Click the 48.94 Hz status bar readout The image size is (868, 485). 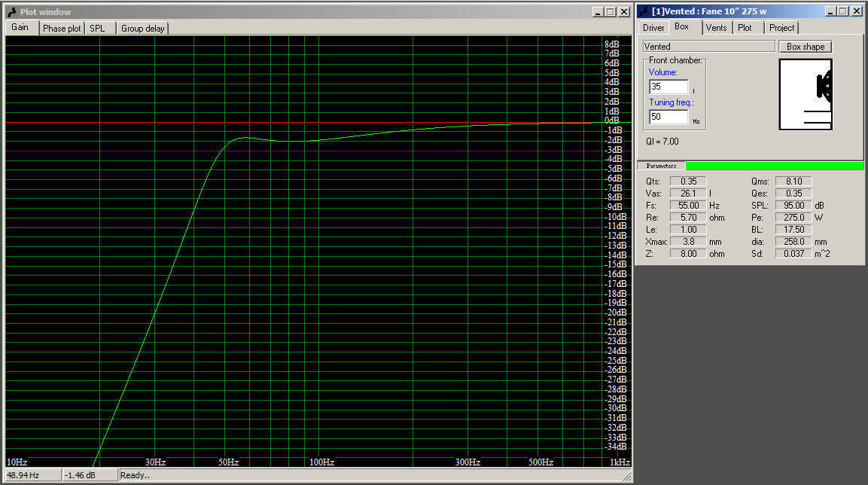click(x=32, y=475)
